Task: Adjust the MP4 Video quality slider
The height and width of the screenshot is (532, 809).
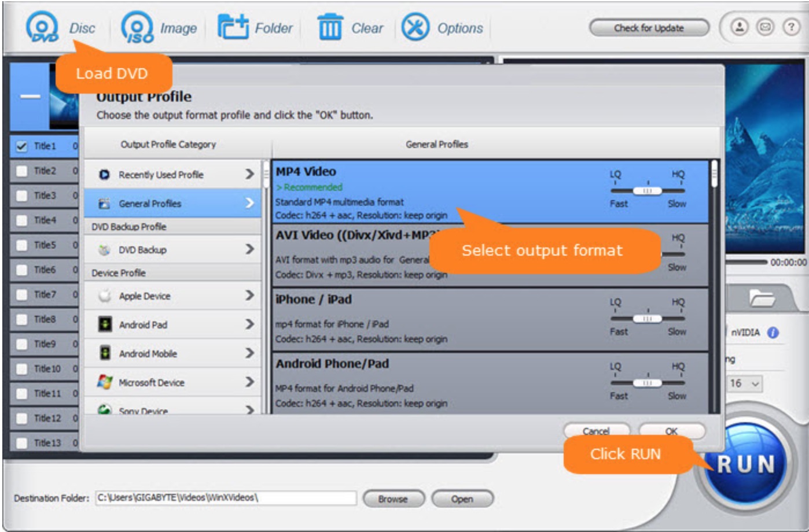Action: pyautogui.click(x=647, y=191)
